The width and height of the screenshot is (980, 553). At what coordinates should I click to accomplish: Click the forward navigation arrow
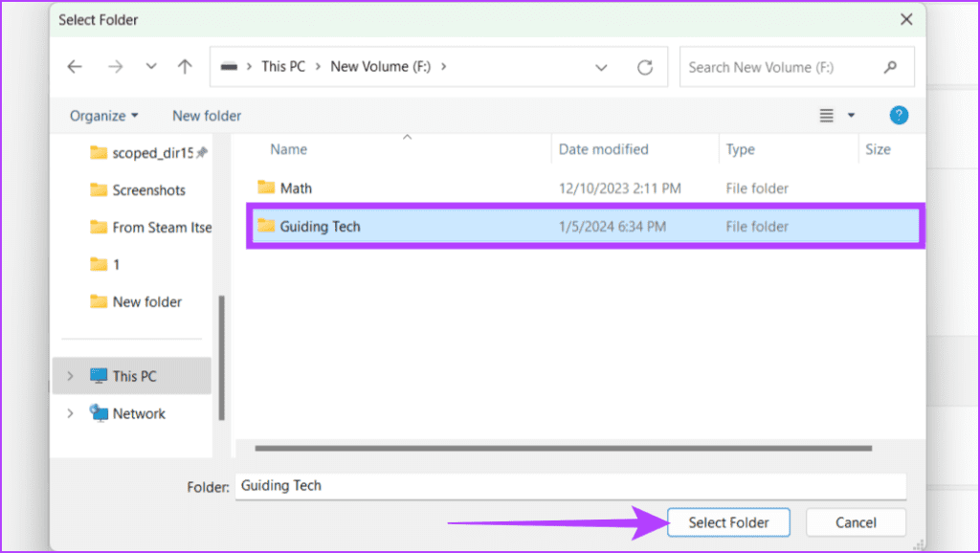(x=113, y=66)
